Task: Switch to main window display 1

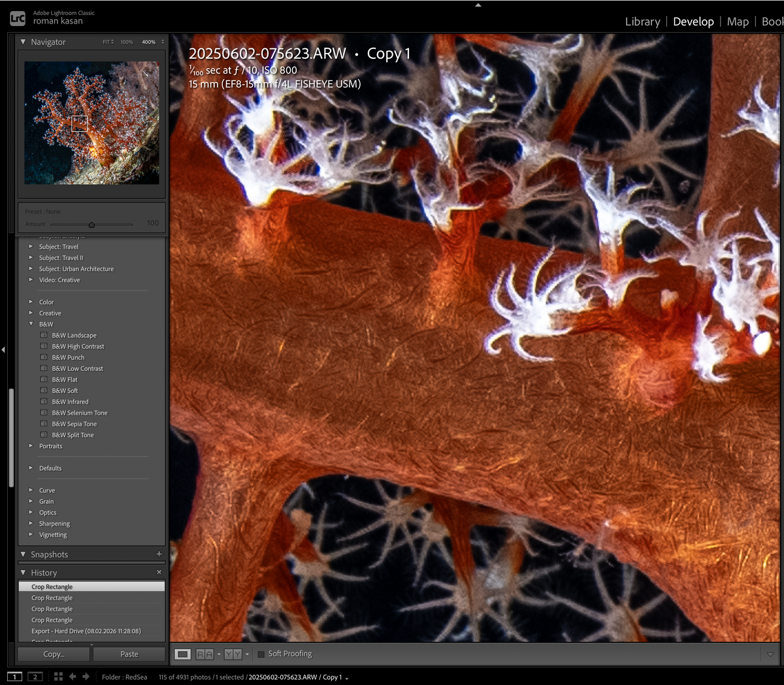Action: (14, 677)
